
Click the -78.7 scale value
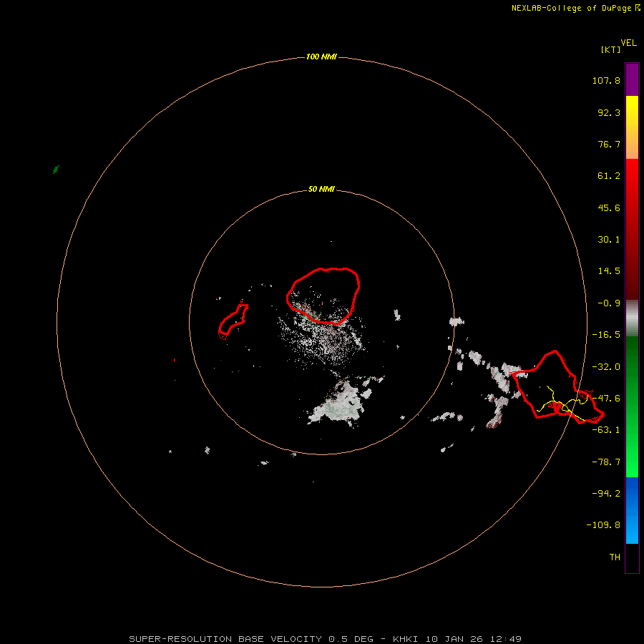(606, 462)
